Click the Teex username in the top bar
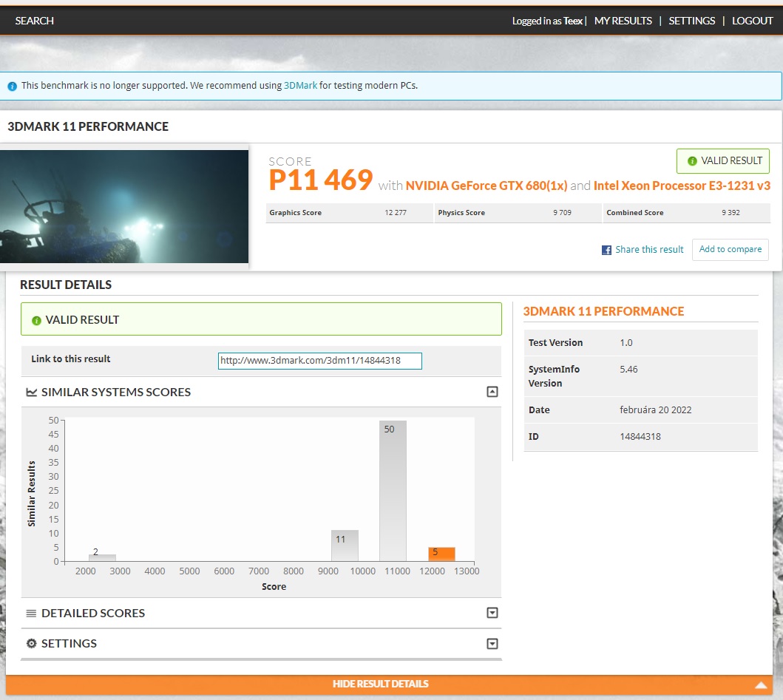This screenshot has width=783, height=700. [573, 21]
